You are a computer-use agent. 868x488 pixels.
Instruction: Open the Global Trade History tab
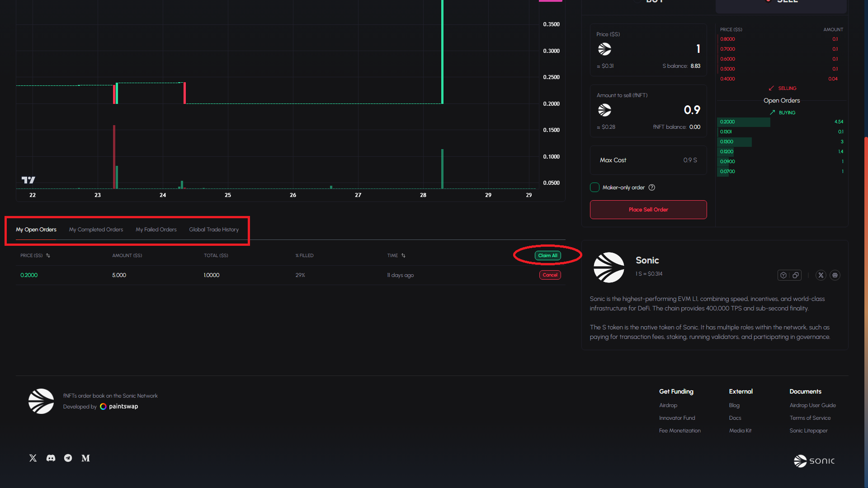click(214, 230)
